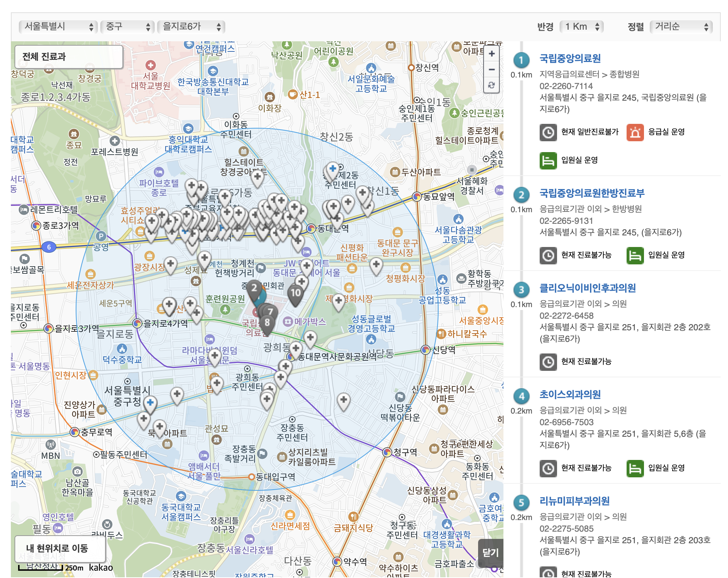Image resolution: width=728 pixels, height=578 pixels.
Task: Click the map refresh icon
Action: pyautogui.click(x=491, y=85)
